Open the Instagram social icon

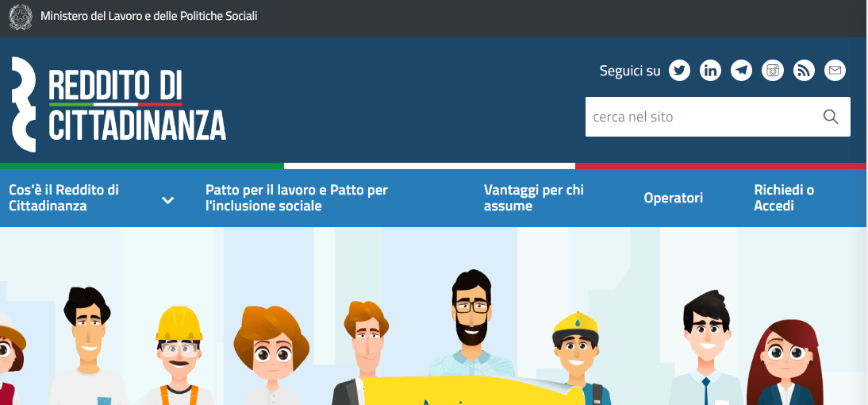click(x=773, y=71)
